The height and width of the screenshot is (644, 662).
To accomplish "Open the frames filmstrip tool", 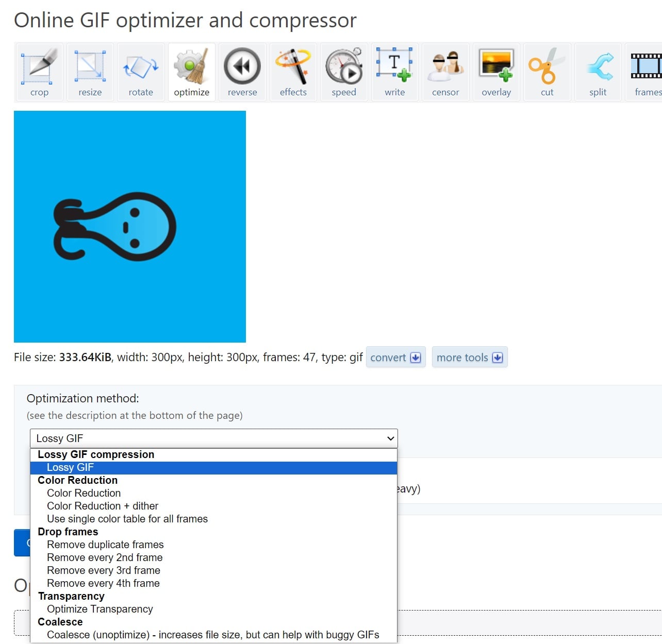I will 644,73.
